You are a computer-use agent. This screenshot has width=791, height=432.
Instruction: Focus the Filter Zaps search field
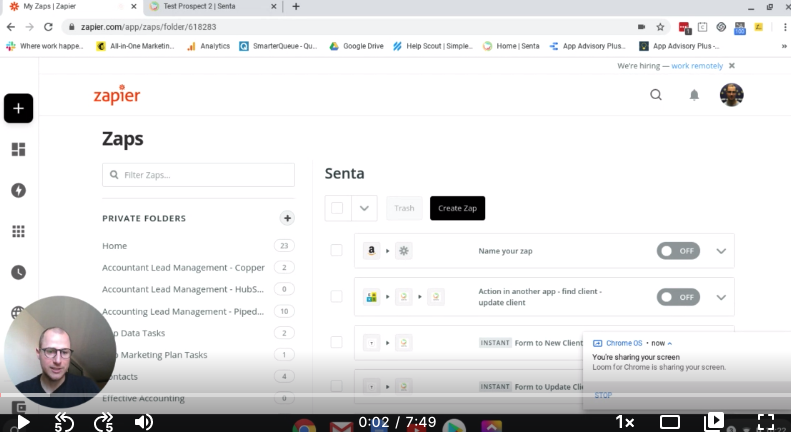(x=198, y=175)
